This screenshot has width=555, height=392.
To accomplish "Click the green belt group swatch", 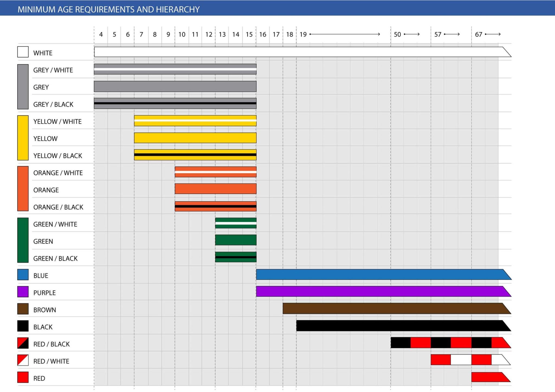I will click(23, 240).
